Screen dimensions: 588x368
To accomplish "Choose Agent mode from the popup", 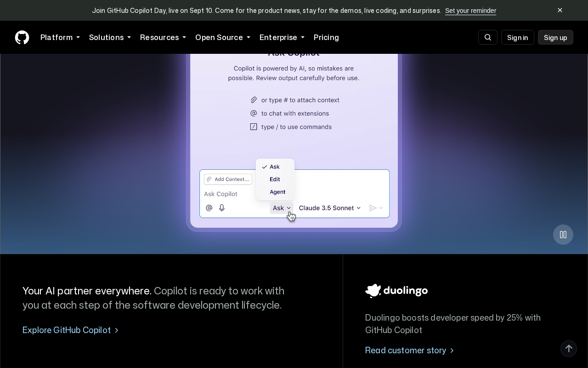I will point(277,192).
